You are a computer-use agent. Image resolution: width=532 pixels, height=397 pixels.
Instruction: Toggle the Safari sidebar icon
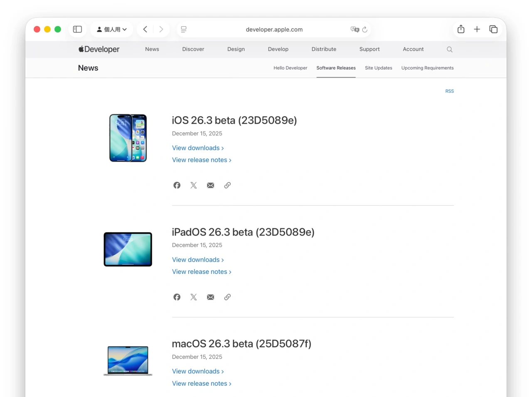click(77, 29)
